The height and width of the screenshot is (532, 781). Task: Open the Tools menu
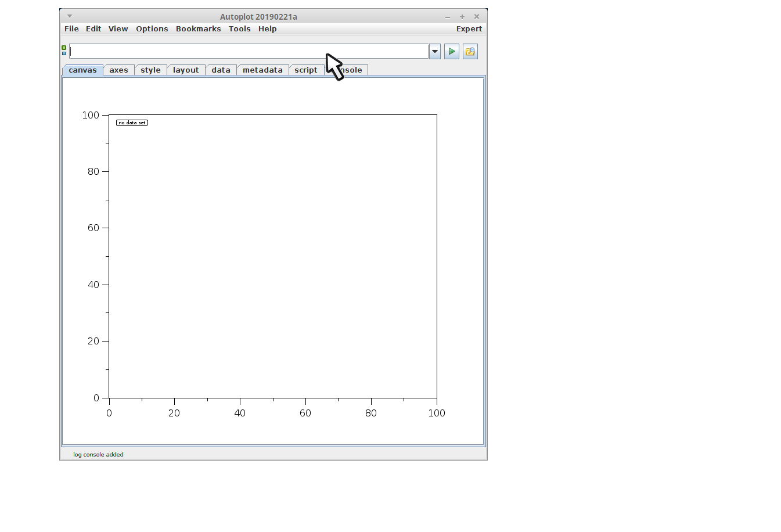coord(239,29)
